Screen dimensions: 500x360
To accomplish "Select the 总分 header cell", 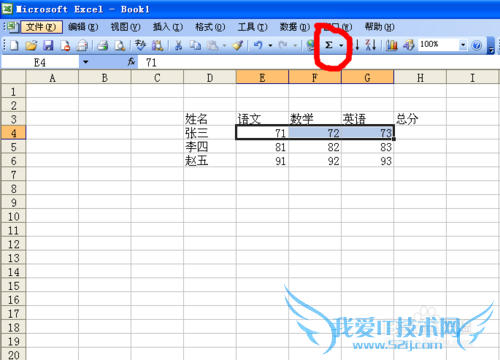I will 420,119.
